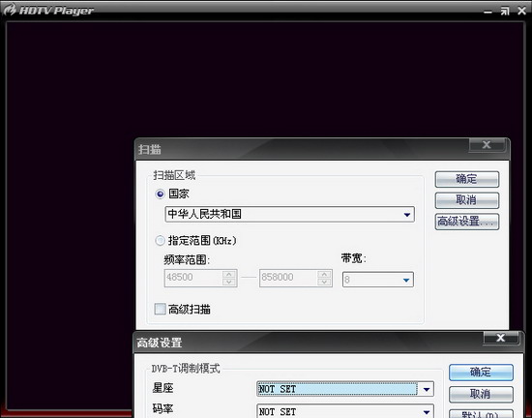Screen dimensions: 532x418
Task: Select the 指定范围(KHz) radio button
Action: click(x=160, y=241)
